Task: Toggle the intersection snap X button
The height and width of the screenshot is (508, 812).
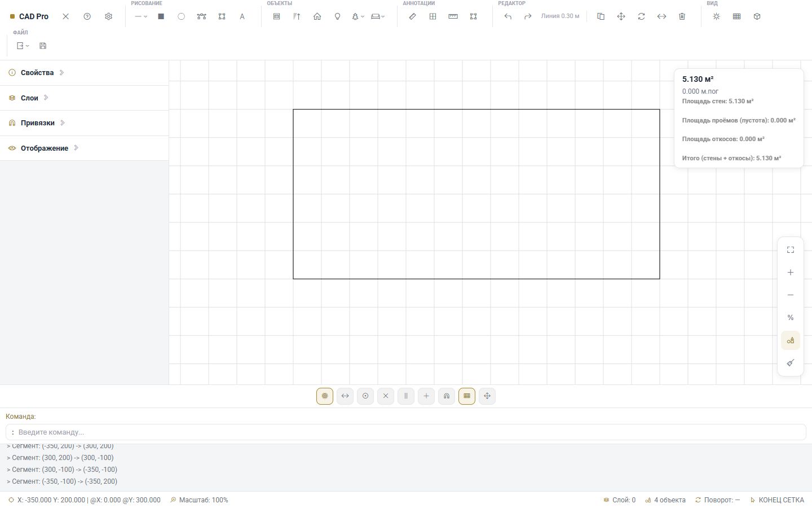Action: [x=386, y=396]
